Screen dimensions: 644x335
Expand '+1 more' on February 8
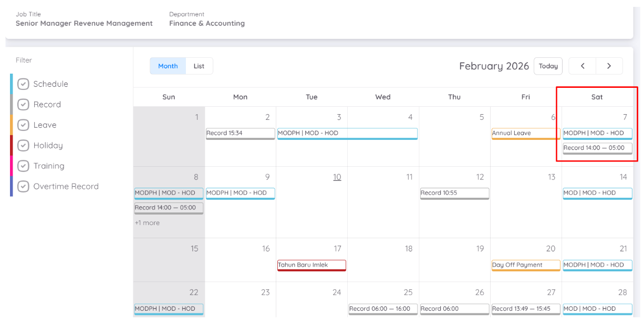pyautogui.click(x=147, y=222)
